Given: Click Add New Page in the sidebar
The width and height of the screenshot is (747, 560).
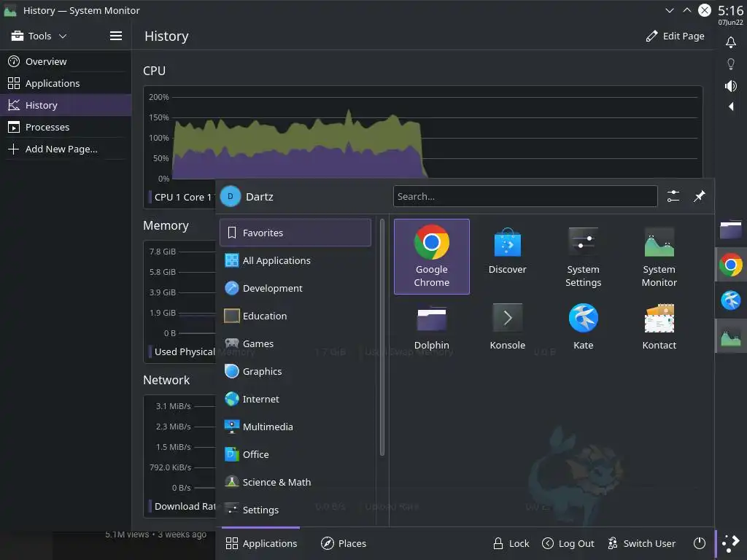Looking at the screenshot, I should click(66, 149).
